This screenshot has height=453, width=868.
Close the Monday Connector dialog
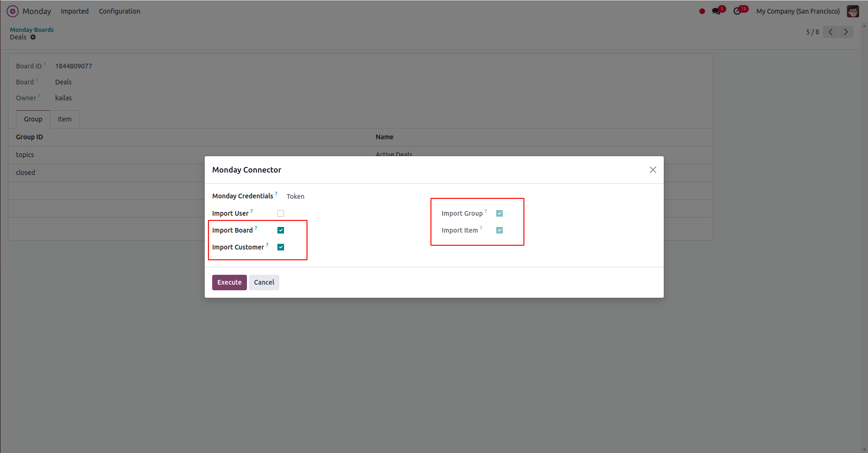[653, 170]
